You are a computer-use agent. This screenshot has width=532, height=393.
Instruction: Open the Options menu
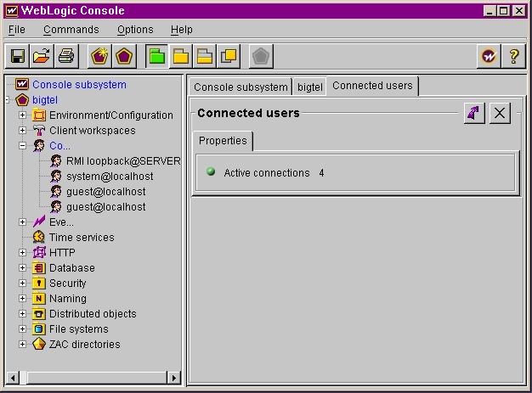click(x=135, y=30)
